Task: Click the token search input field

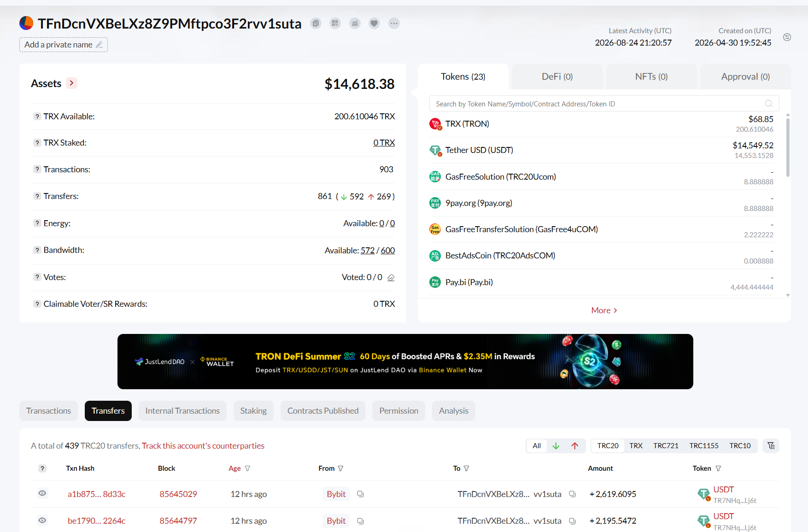Action: coord(604,104)
